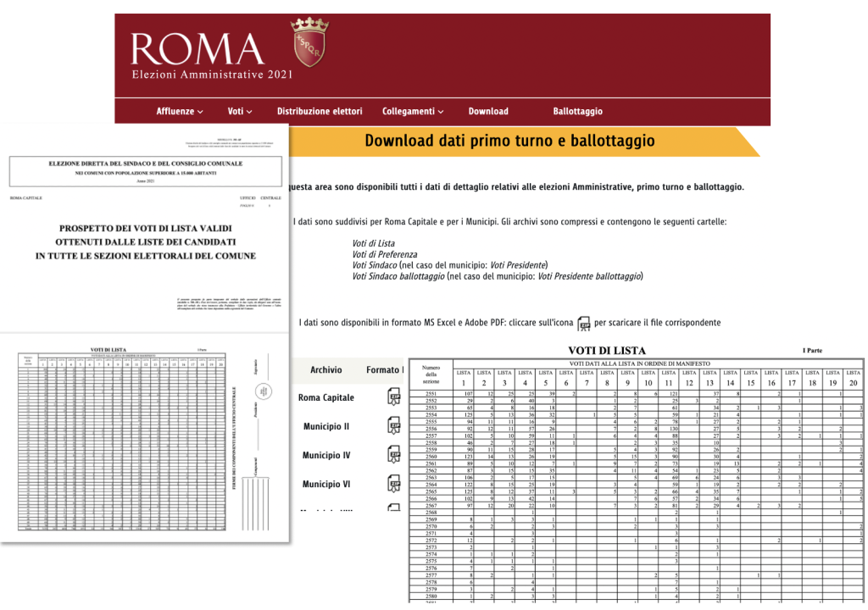Select section number 2567 in the table
Viewport: 868px width, 610px height.
pos(431,506)
